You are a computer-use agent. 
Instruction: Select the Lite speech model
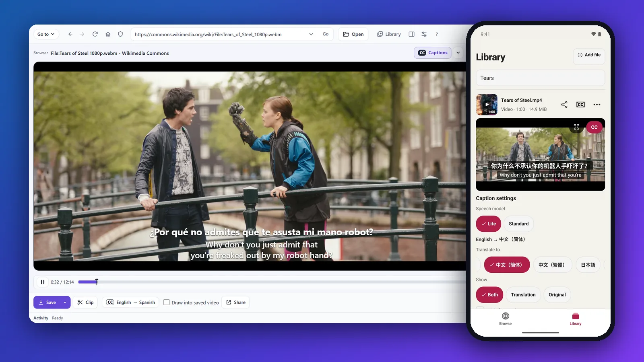[x=489, y=224]
